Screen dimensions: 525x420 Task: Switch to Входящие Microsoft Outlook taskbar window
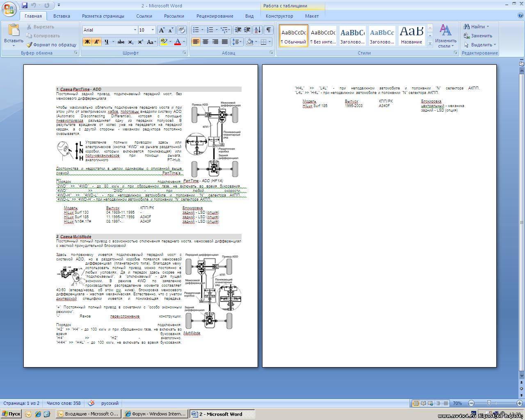[x=88, y=414]
